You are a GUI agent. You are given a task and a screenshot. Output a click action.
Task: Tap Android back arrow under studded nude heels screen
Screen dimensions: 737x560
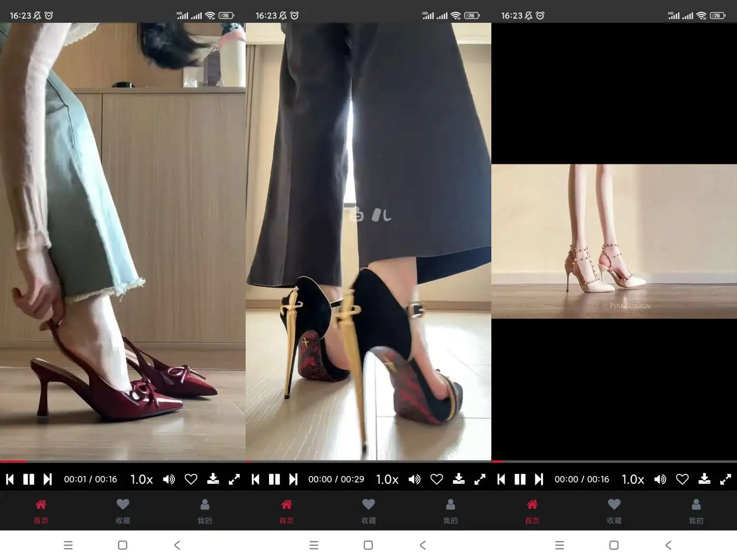coord(669,545)
